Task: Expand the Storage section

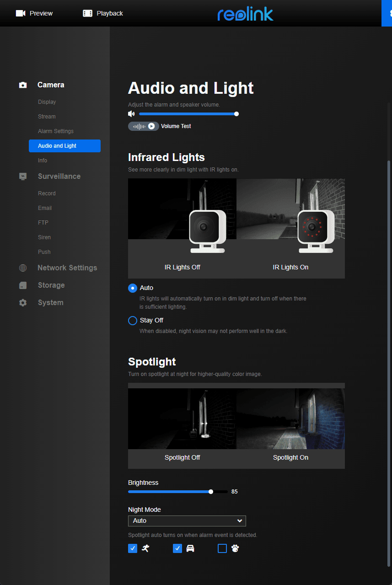Action: (51, 285)
